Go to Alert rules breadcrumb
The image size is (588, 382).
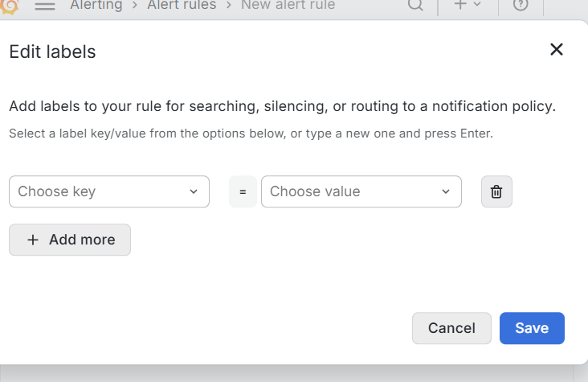click(182, 6)
